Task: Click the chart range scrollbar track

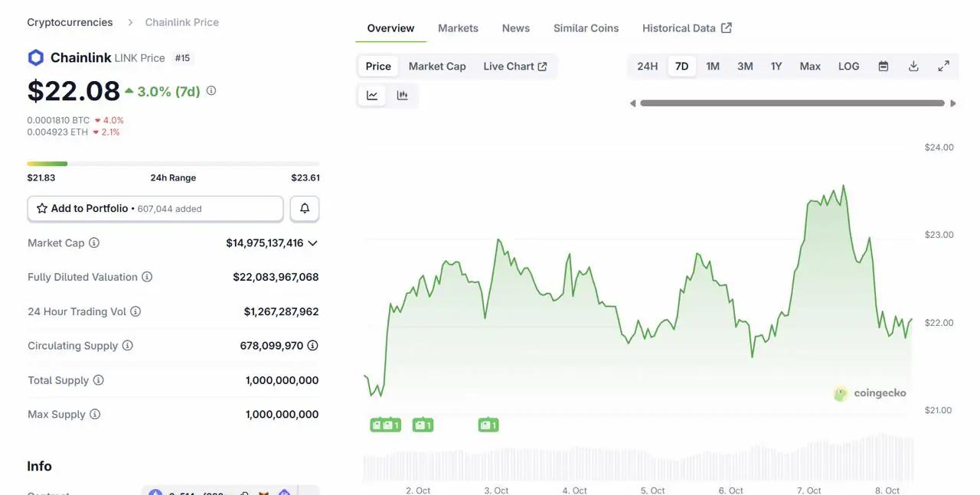Action: pos(792,103)
